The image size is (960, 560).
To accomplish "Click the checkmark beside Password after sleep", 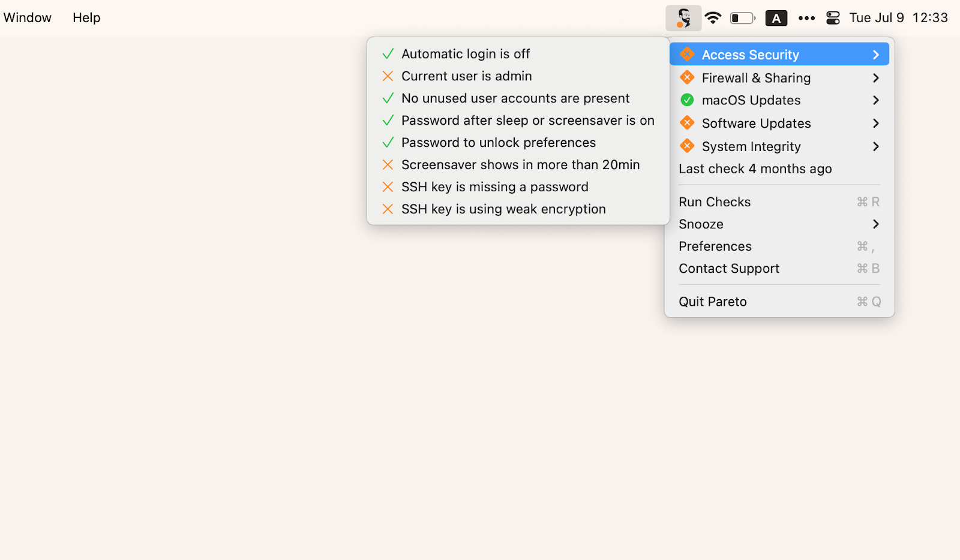I will pos(388,121).
